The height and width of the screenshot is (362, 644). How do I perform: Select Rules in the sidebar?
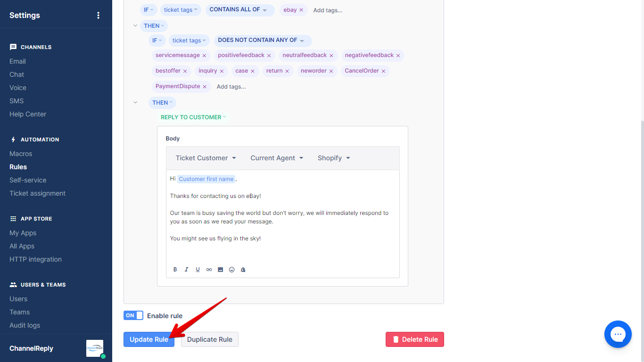(18, 167)
